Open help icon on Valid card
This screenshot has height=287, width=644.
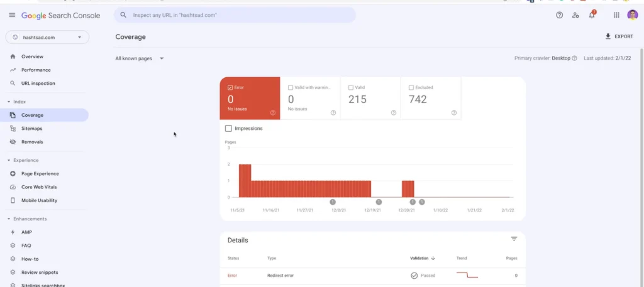pyautogui.click(x=394, y=113)
